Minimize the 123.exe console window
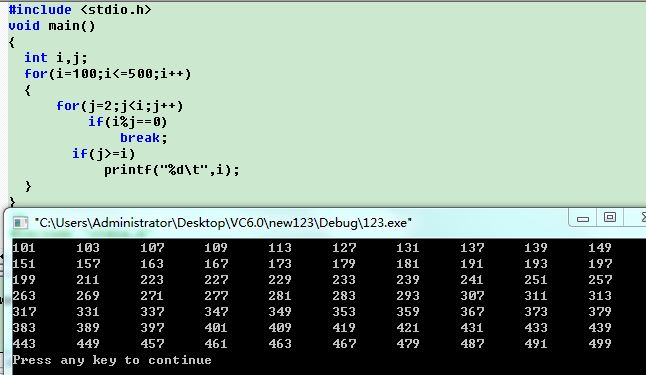The image size is (646, 375). pos(583,218)
